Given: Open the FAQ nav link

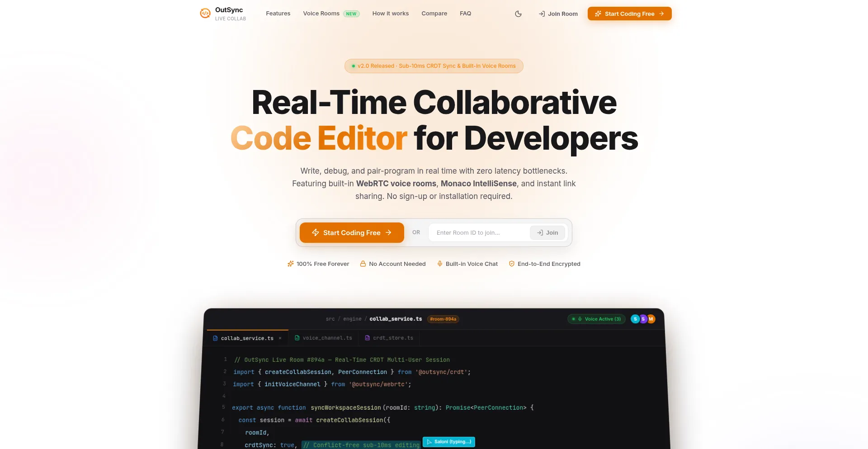Looking at the screenshot, I should pyautogui.click(x=465, y=14).
